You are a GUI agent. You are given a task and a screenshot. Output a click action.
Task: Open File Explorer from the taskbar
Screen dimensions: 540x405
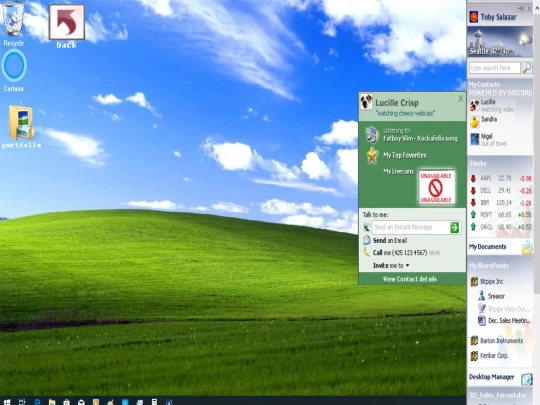pyautogui.click(x=52, y=402)
